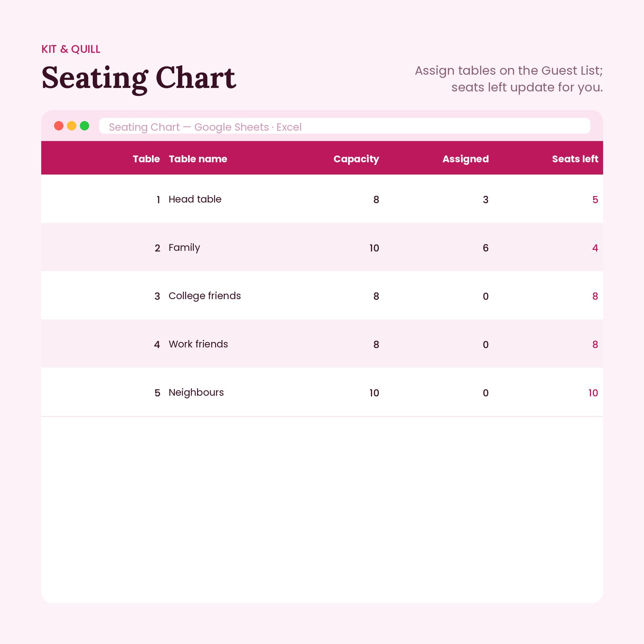Viewport: 644px width, 644px height.
Task: Click the Neighbours table name cell
Action: [196, 392]
